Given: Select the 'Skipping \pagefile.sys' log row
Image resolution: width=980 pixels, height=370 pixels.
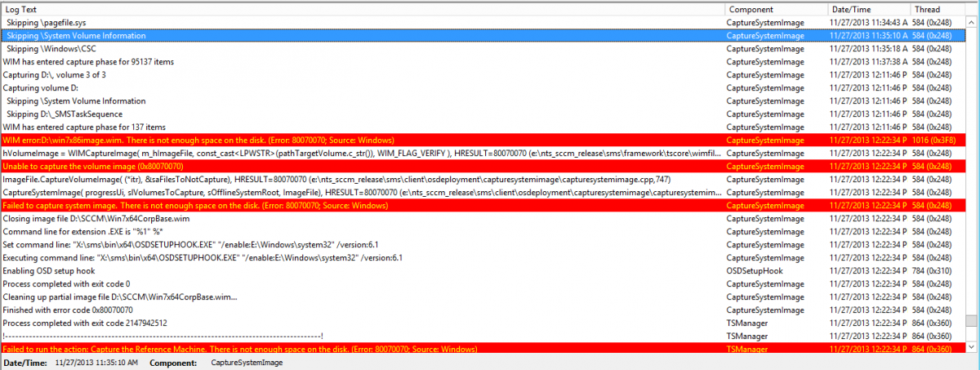Looking at the screenshot, I should [483, 23].
